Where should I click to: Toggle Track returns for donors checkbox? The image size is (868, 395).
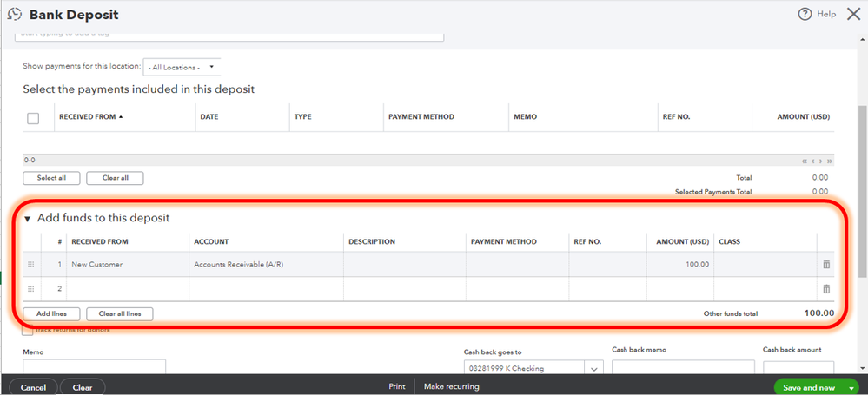(27, 331)
